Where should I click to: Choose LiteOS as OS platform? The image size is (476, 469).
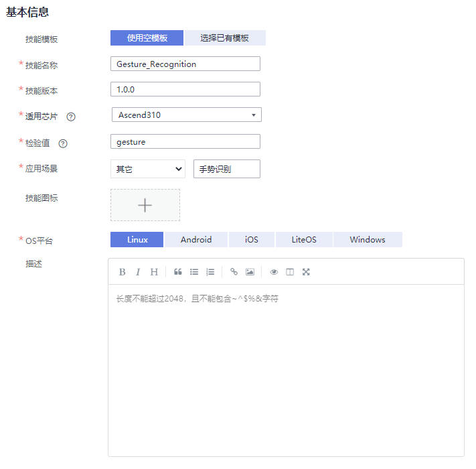click(x=304, y=240)
